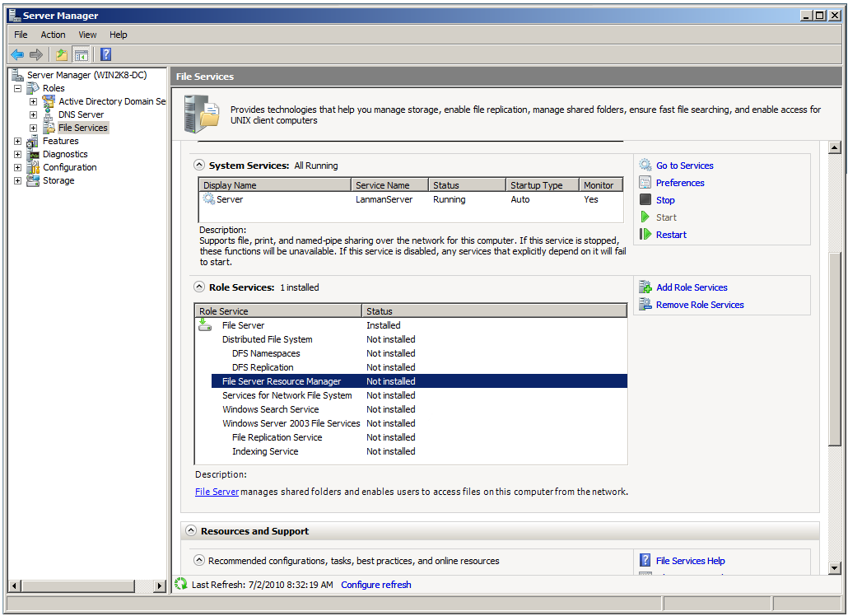This screenshot has width=848, height=616.
Task: Open the File menu
Action: 21,35
